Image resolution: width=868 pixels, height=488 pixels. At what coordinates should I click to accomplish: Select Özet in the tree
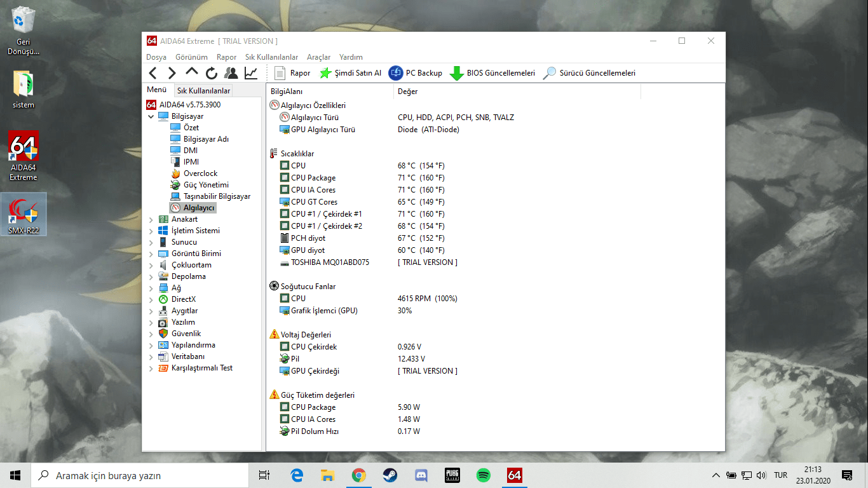[x=191, y=128]
